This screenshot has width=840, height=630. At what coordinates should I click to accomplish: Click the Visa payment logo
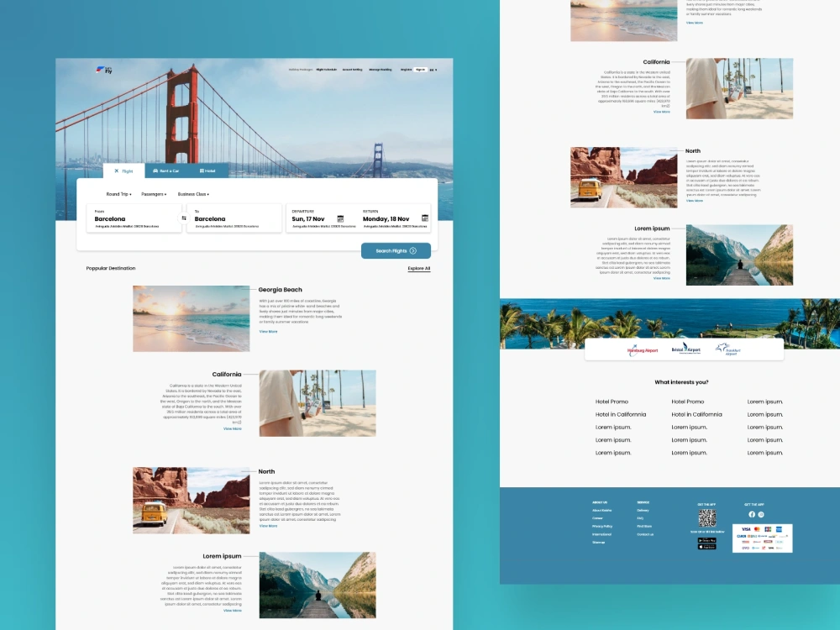746,528
